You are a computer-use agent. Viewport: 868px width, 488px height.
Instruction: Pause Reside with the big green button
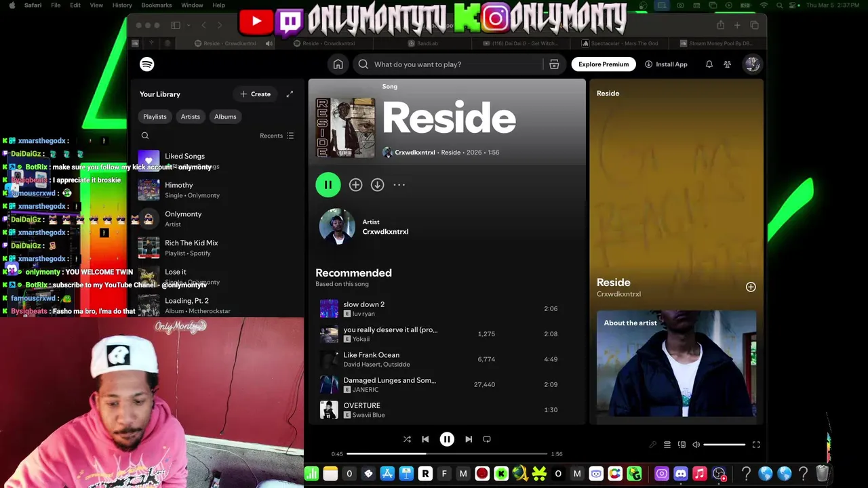[328, 184]
